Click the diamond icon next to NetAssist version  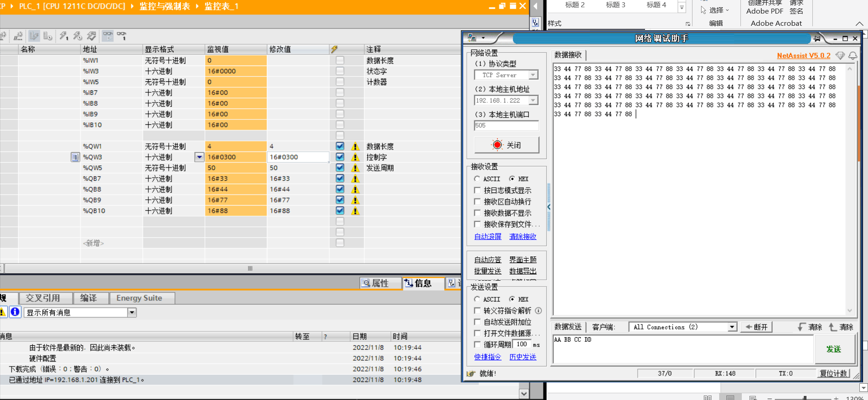[840, 56]
